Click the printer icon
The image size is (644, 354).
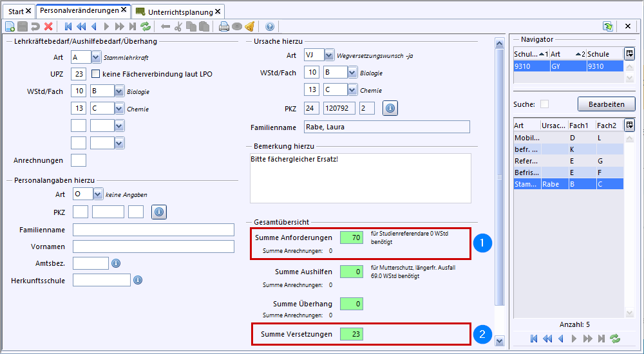224,26
